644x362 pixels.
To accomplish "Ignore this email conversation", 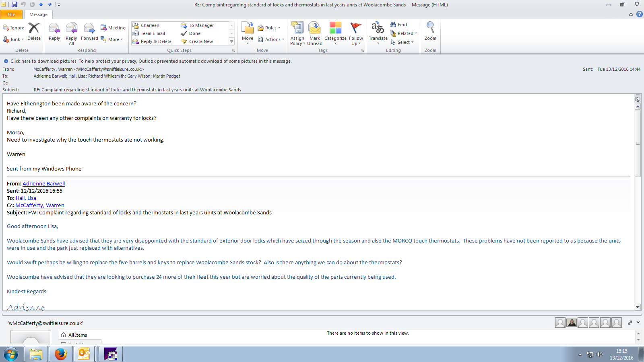I will (x=14, y=28).
